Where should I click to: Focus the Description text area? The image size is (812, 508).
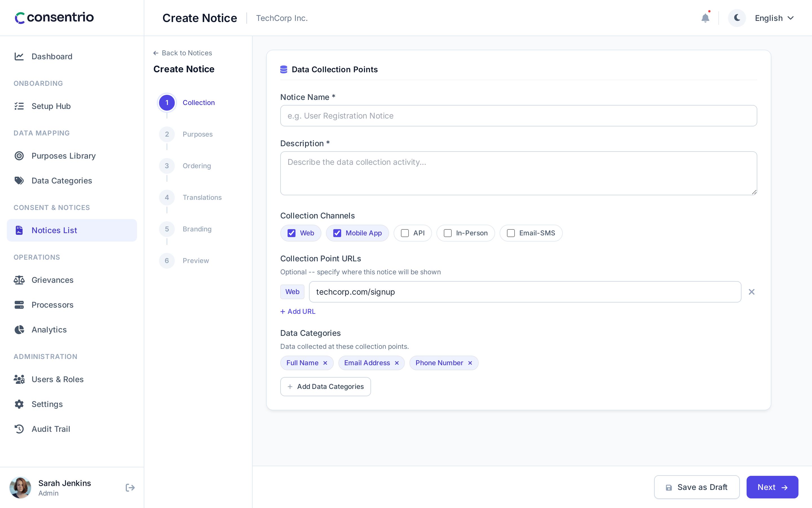[518, 173]
